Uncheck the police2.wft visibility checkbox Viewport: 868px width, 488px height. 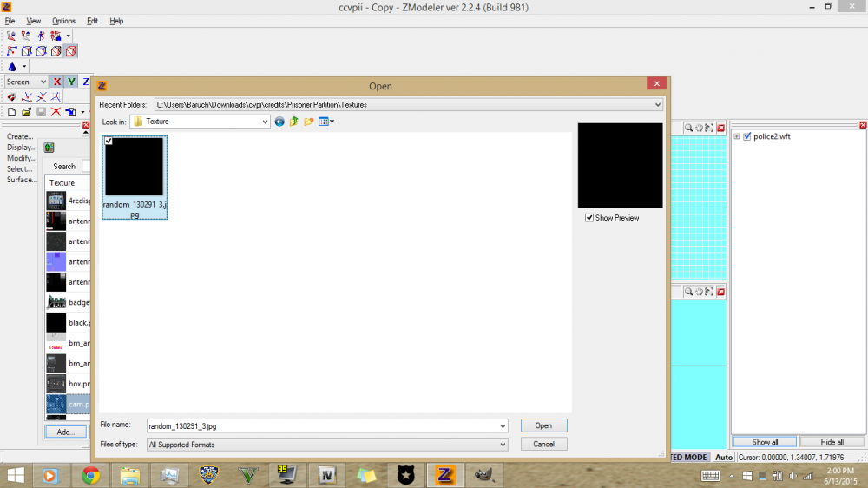[x=747, y=136]
